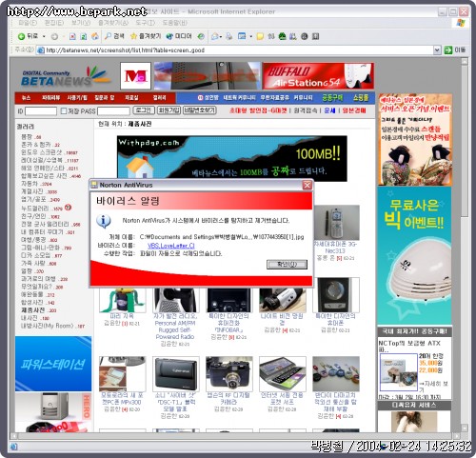Click the Print icon in IE toolbar
This screenshot has width=476, height=458.
229,36
